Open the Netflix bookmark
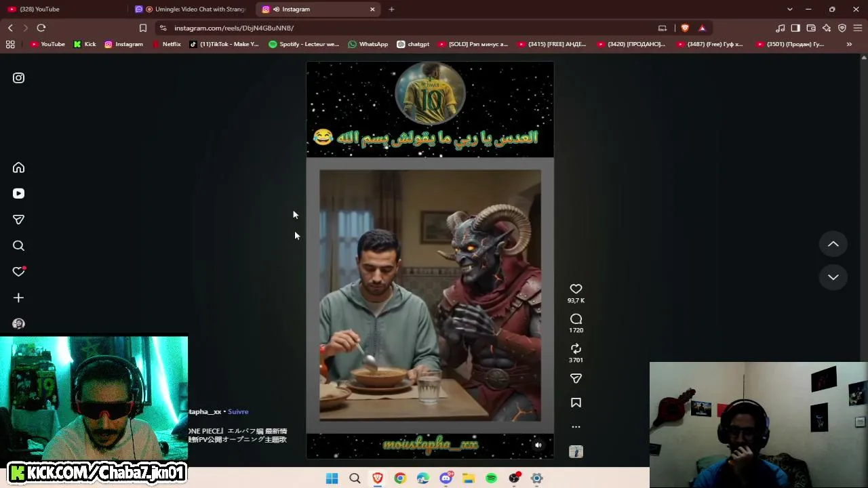 (x=166, y=44)
